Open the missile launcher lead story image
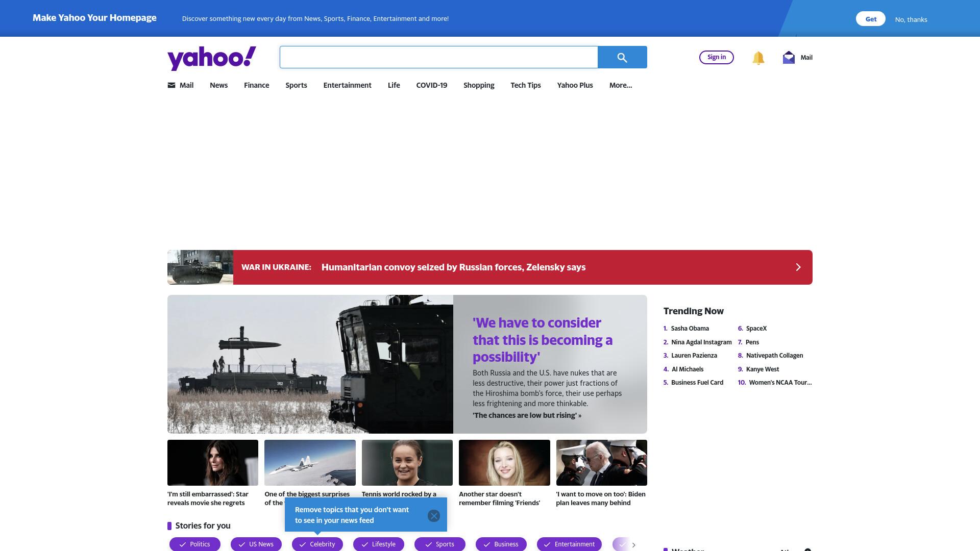 click(x=310, y=364)
